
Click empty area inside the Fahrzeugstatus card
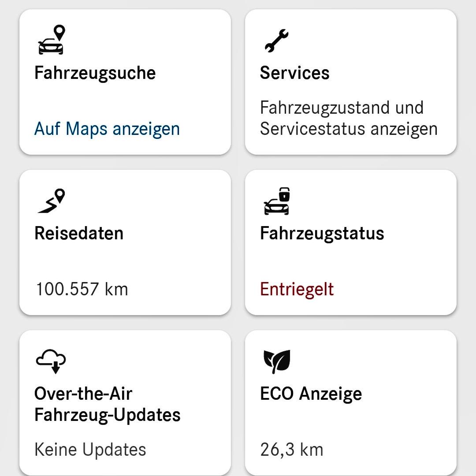point(397,260)
